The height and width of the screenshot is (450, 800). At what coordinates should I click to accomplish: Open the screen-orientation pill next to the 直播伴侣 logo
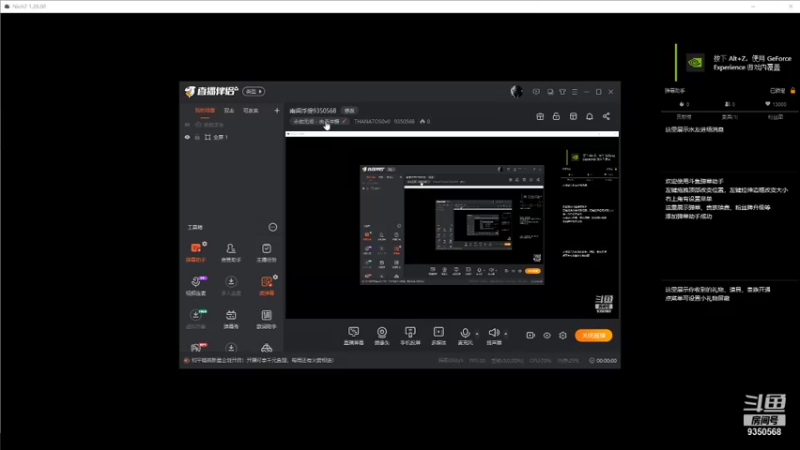254,91
